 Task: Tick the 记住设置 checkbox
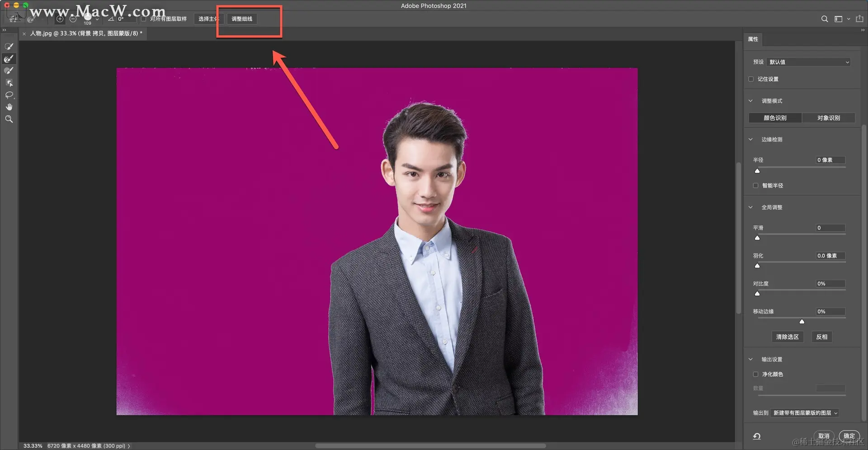tap(751, 79)
